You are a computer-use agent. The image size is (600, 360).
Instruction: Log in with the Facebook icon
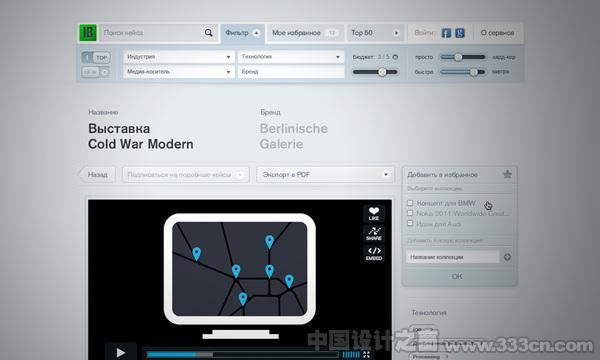point(446,33)
